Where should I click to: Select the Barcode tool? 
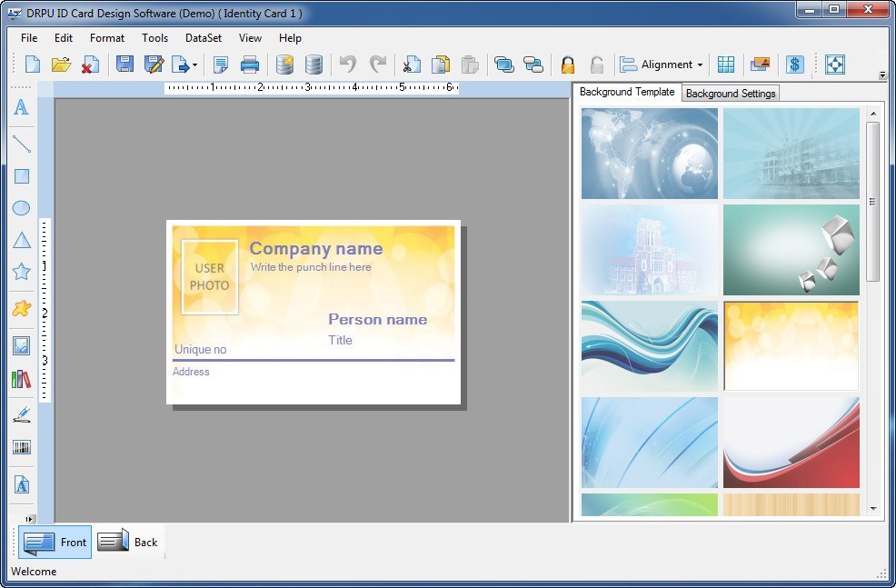21,447
